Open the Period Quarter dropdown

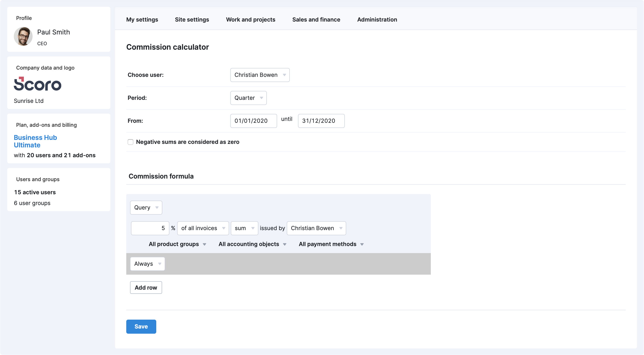click(248, 98)
